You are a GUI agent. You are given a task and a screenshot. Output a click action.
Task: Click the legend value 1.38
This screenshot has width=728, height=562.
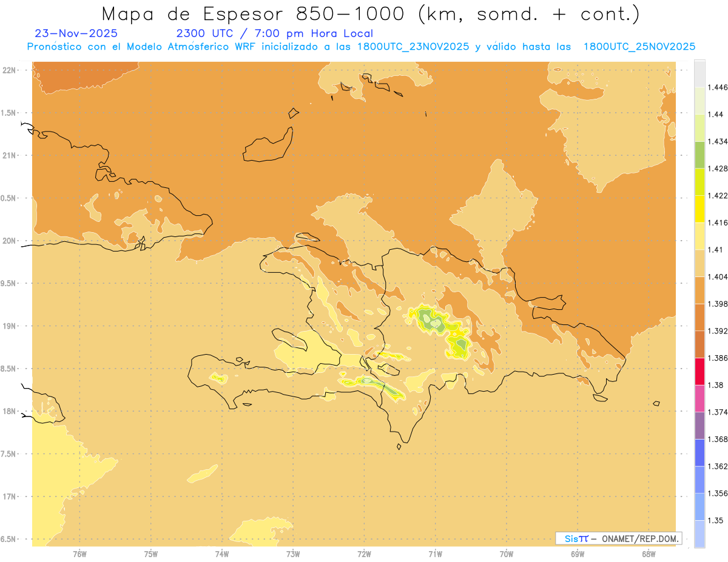point(716,385)
